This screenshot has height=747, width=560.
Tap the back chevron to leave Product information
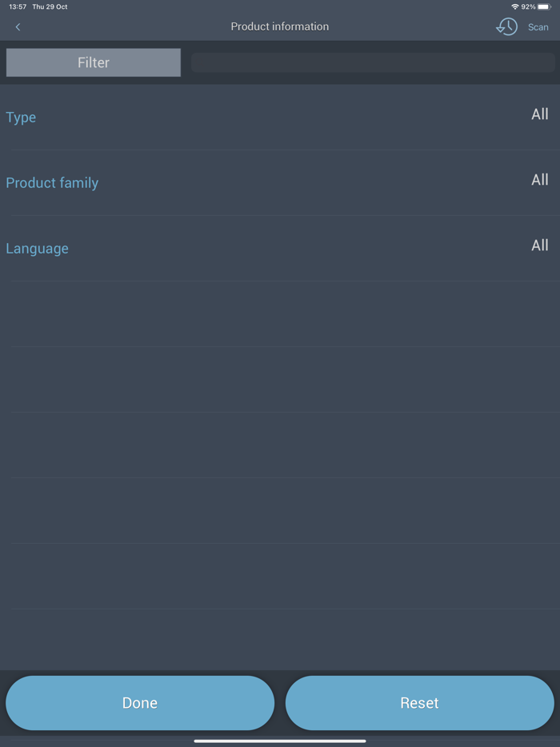(17, 26)
